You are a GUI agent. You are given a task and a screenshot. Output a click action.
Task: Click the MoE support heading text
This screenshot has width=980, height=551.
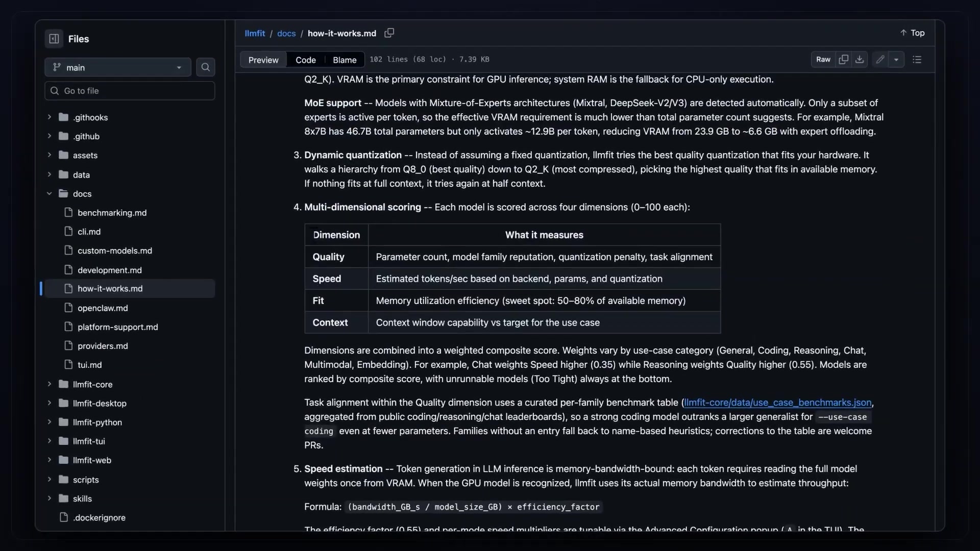pos(333,103)
